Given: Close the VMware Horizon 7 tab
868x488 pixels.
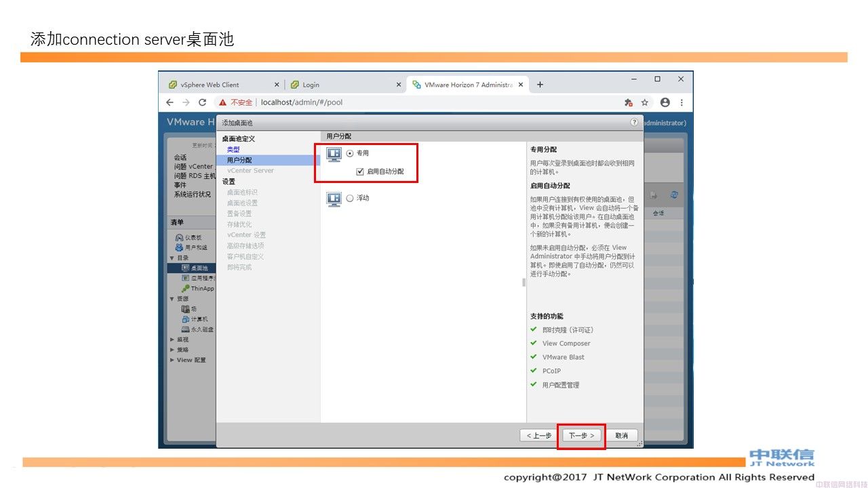Looking at the screenshot, I should (x=521, y=85).
